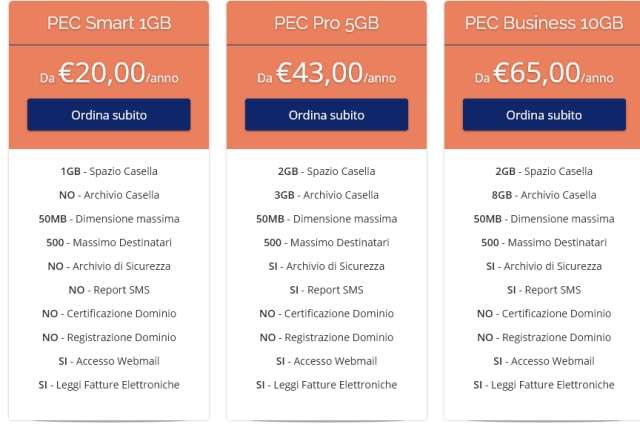The height and width of the screenshot is (424, 640).
Task: Select the €43,00/anno price text
Action: [326, 73]
